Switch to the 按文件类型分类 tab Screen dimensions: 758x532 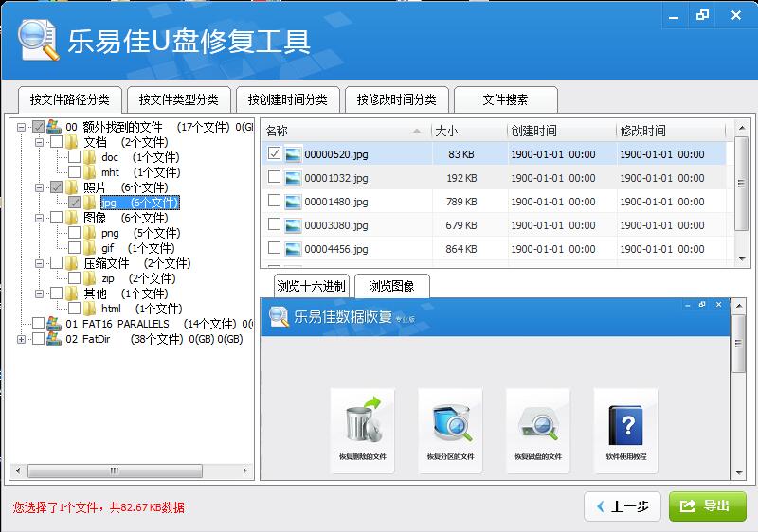178,99
